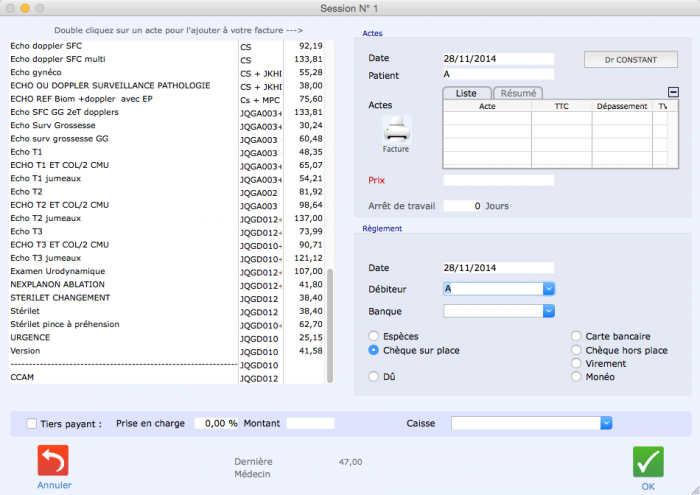Click the 92,19 price for Echo doppler SFC
The height and width of the screenshot is (495, 700).
click(310, 46)
